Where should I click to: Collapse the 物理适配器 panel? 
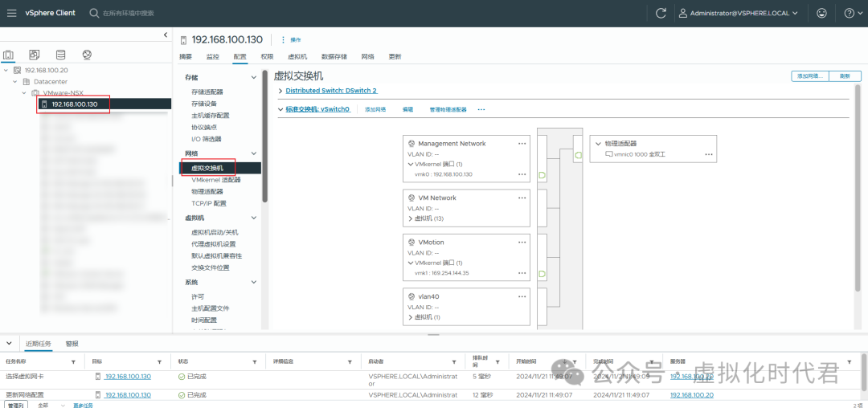598,144
